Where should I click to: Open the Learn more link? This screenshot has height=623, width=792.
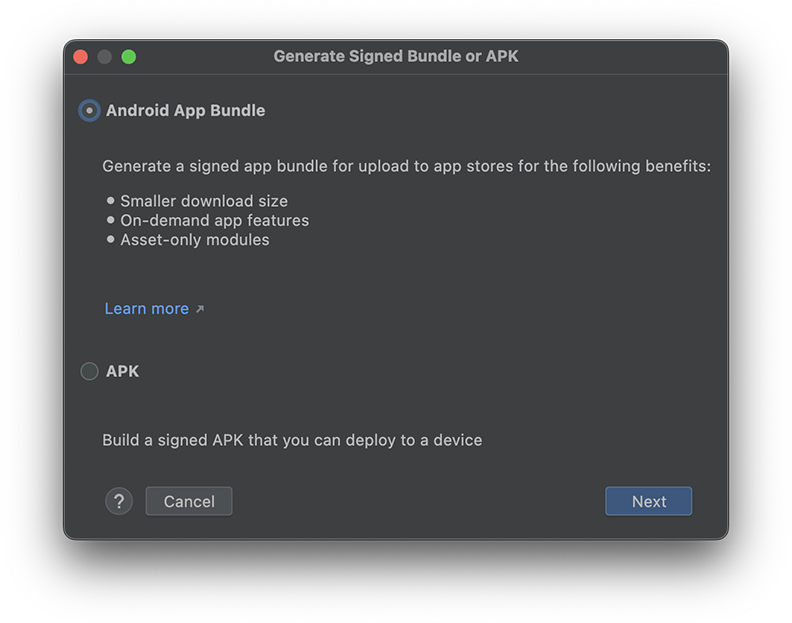coord(146,309)
